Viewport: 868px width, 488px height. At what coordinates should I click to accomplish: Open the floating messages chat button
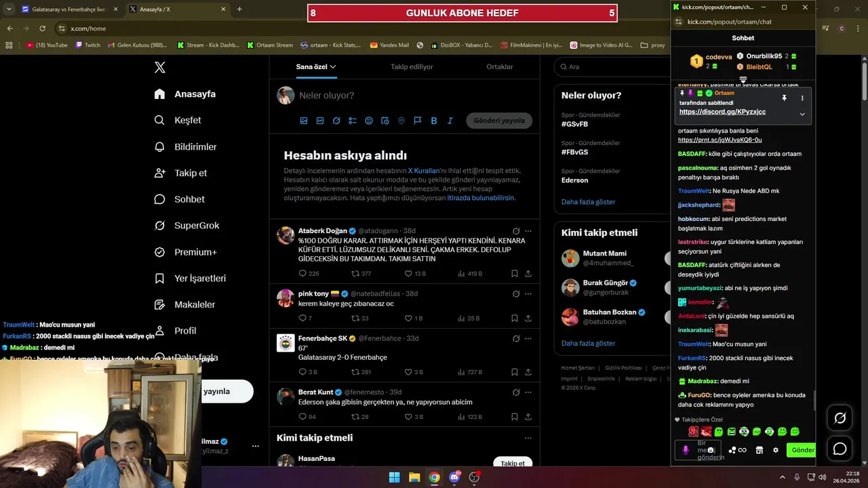[x=840, y=449]
